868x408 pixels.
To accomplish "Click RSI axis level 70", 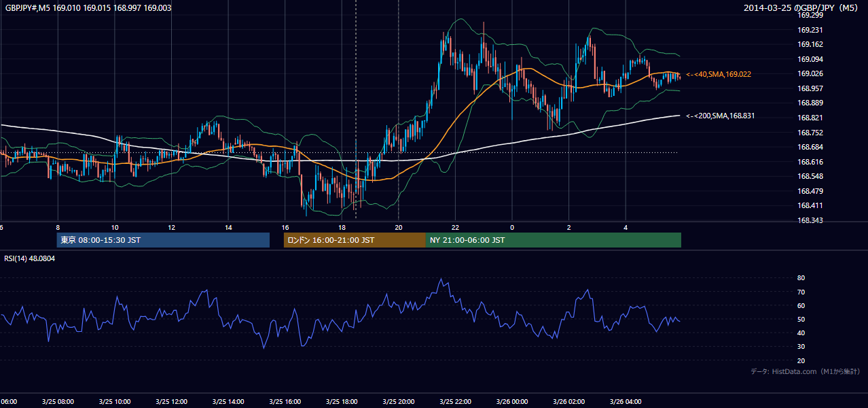I will [x=801, y=292].
